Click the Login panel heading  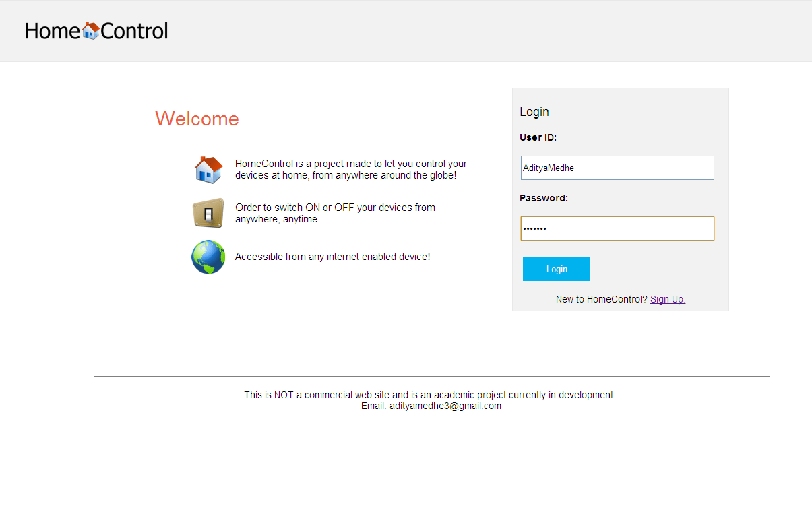(534, 112)
